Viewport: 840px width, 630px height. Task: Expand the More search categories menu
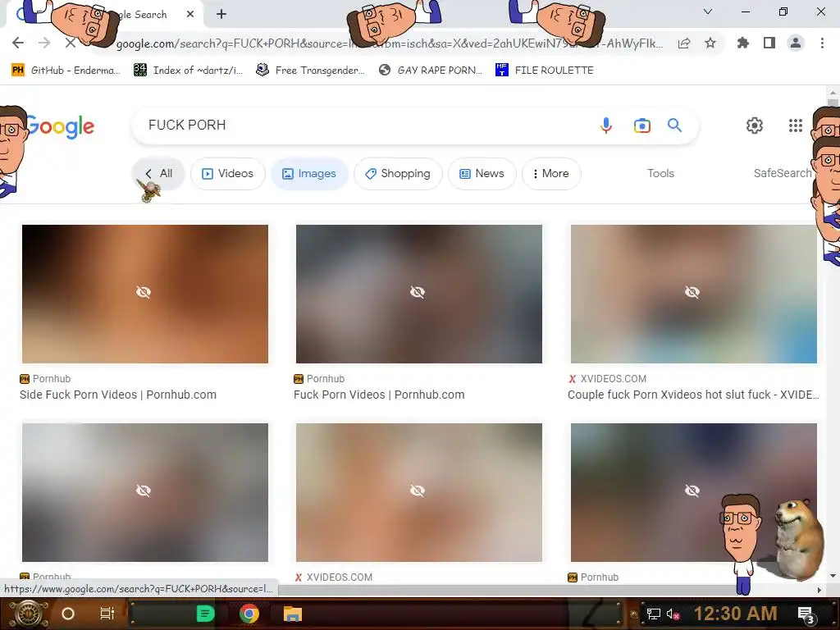tap(551, 174)
